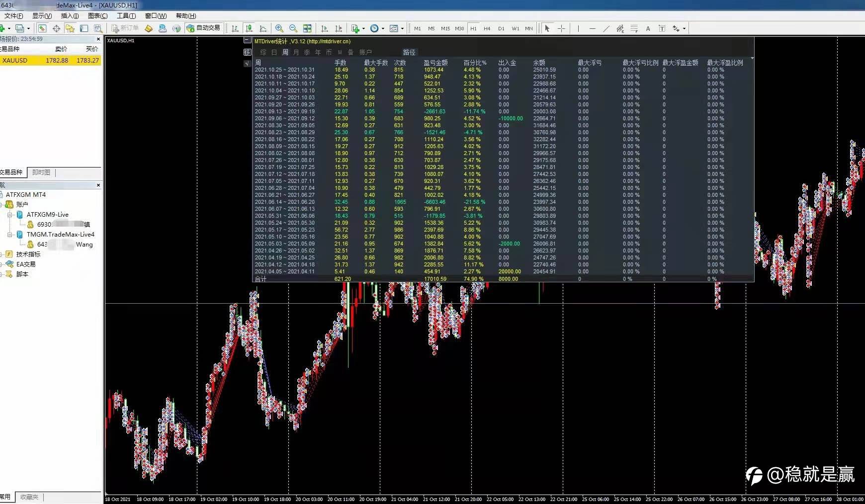Open the chart periods clock icon
865x504 pixels.
[374, 28]
